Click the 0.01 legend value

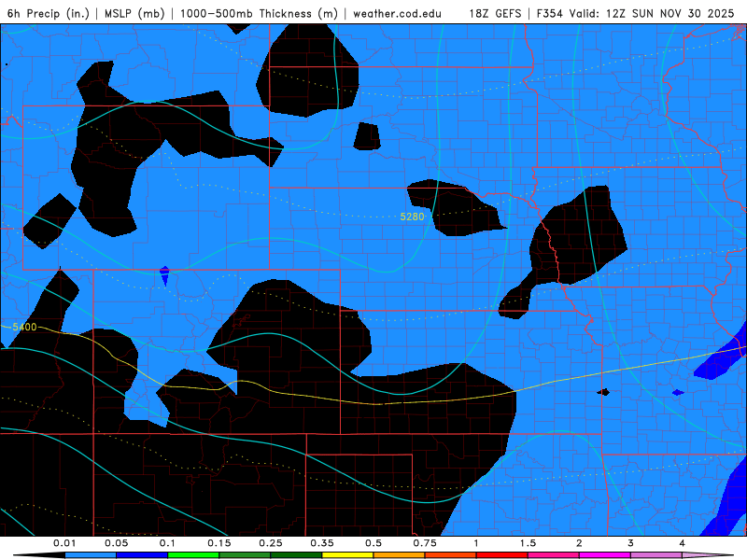click(x=64, y=543)
